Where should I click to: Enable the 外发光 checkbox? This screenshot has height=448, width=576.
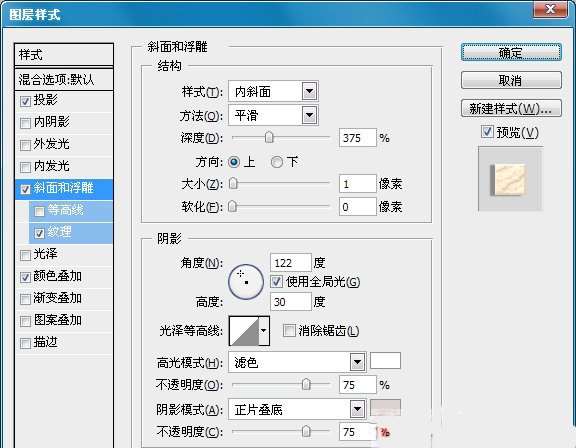coord(25,145)
